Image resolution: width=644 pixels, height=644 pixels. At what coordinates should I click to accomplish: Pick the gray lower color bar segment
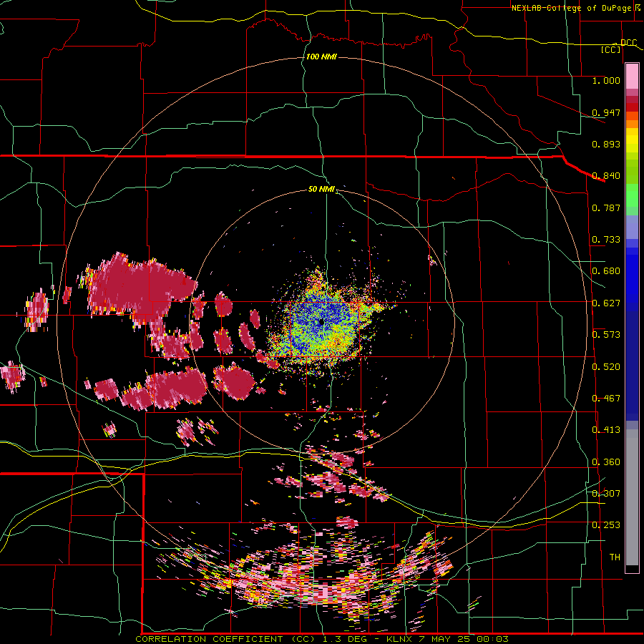[x=632, y=497]
